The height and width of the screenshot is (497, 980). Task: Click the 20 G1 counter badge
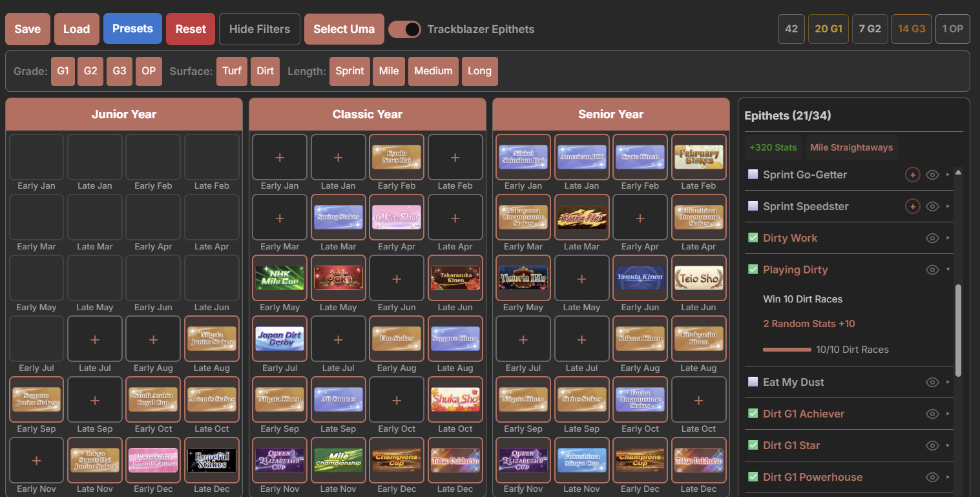point(828,29)
